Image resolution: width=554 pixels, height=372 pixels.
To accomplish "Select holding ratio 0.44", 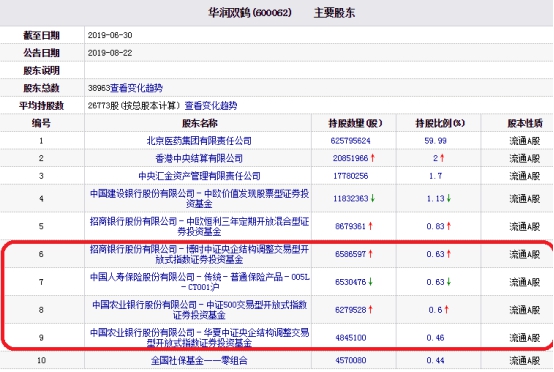I will point(435,360).
